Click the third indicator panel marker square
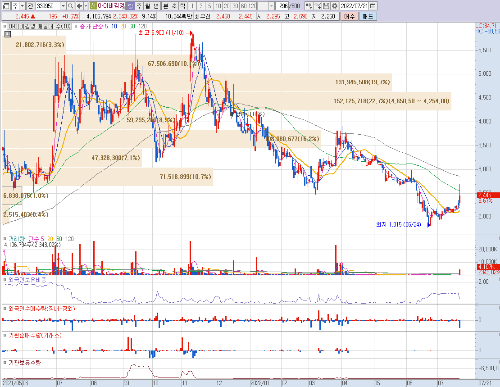This screenshot has width=500, height=387. [5, 279]
